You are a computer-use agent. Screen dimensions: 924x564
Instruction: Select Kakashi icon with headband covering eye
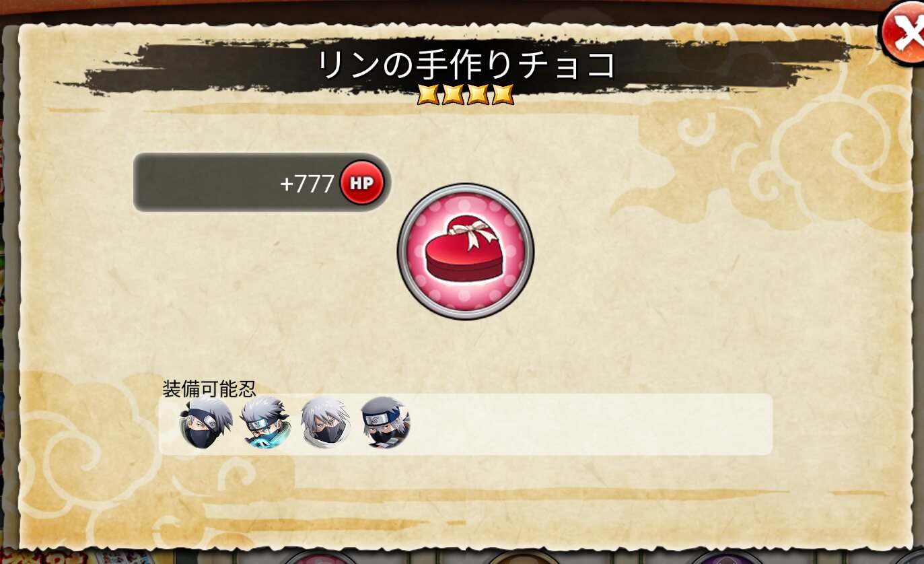(206, 423)
